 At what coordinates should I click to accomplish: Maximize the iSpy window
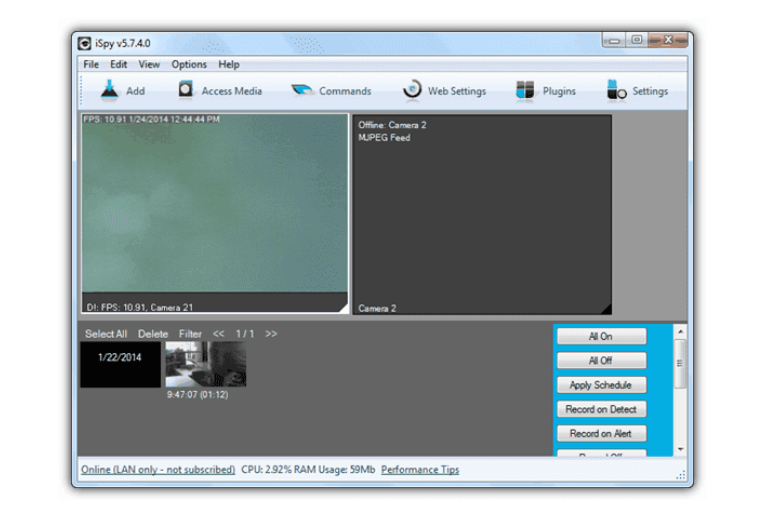pos(637,40)
